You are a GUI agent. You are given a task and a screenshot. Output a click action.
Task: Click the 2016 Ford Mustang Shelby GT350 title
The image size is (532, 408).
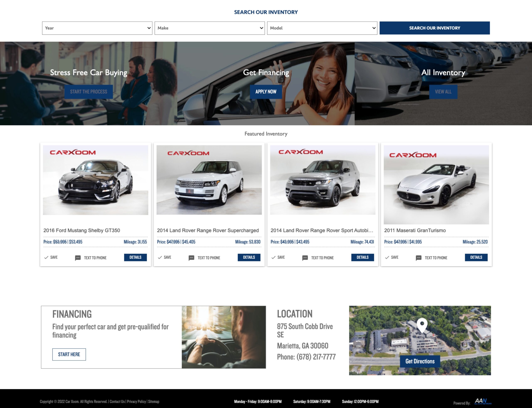(x=82, y=230)
